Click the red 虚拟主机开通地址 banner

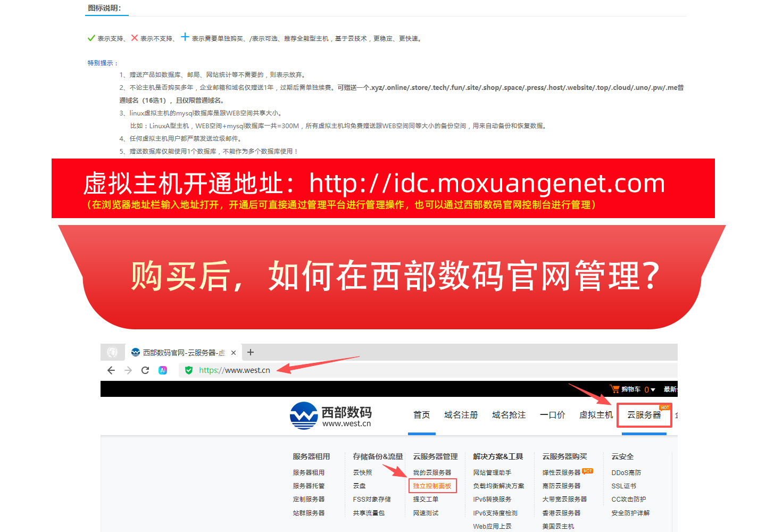tap(383, 188)
